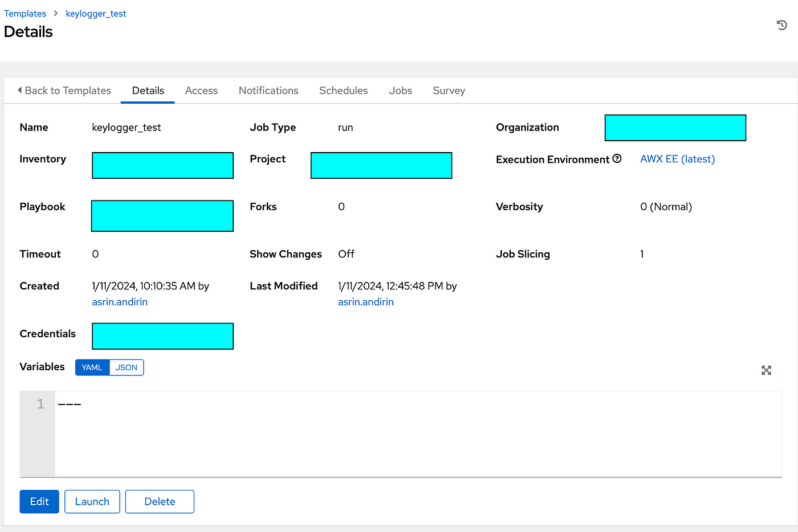Click the Job Type value run
This screenshot has height=532, width=798.
point(345,128)
